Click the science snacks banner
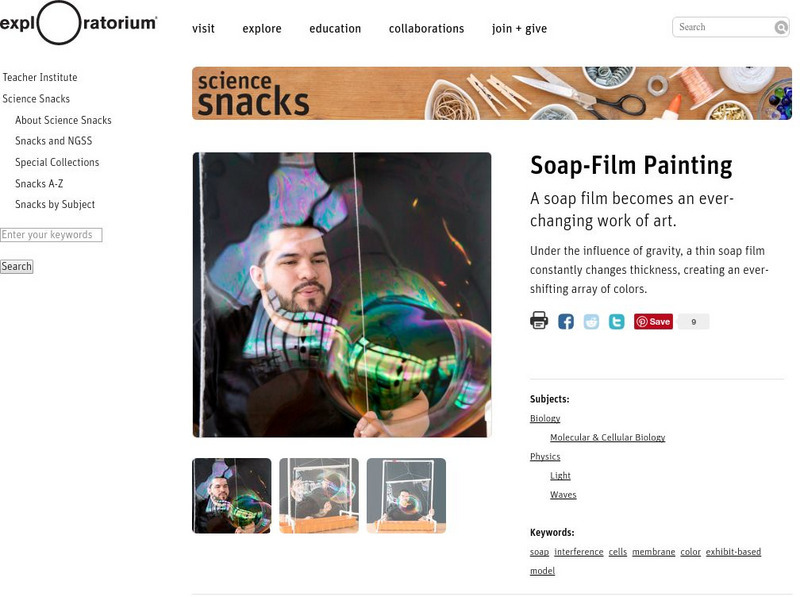This screenshot has height=597, width=800. click(492, 93)
